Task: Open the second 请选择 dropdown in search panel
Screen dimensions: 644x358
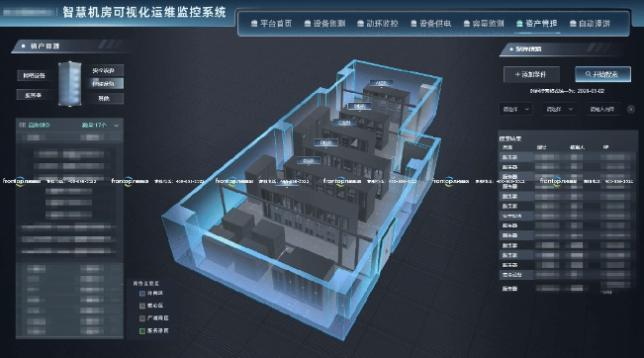Action: (x=559, y=109)
